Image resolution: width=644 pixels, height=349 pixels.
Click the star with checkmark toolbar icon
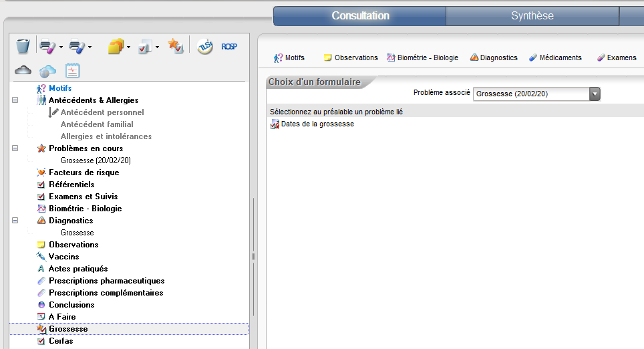coord(175,46)
